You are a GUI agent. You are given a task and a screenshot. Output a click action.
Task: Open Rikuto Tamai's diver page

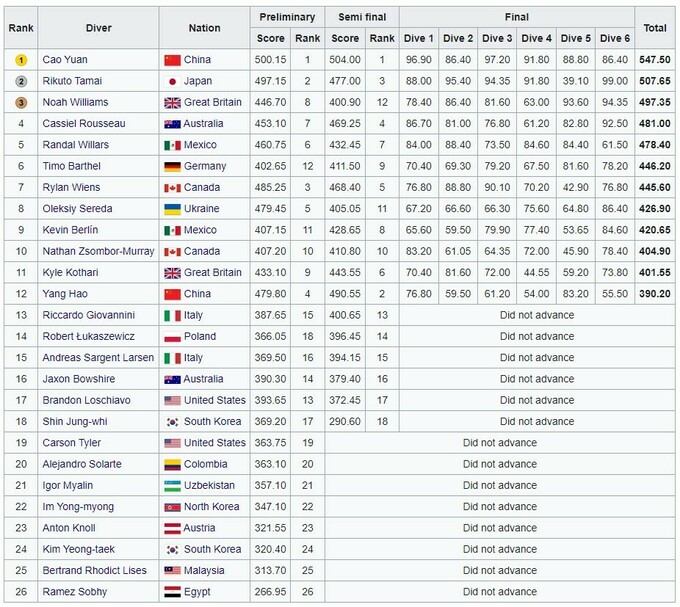tap(72, 81)
